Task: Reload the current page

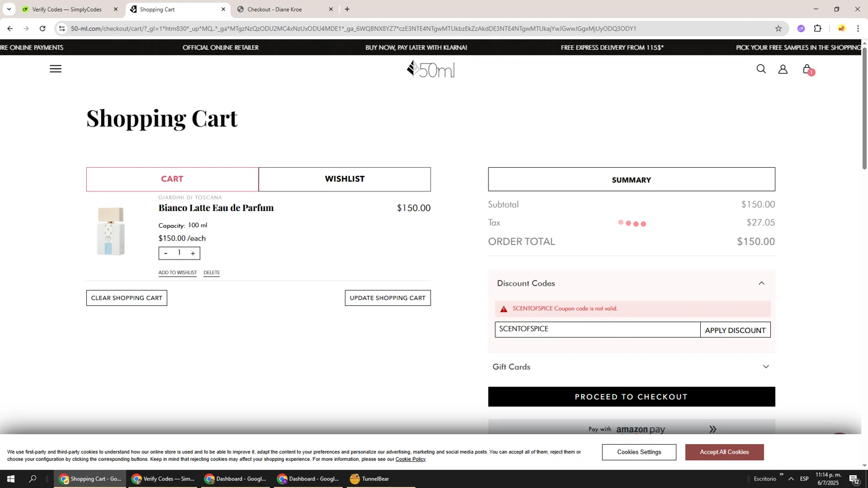Action: (x=42, y=28)
